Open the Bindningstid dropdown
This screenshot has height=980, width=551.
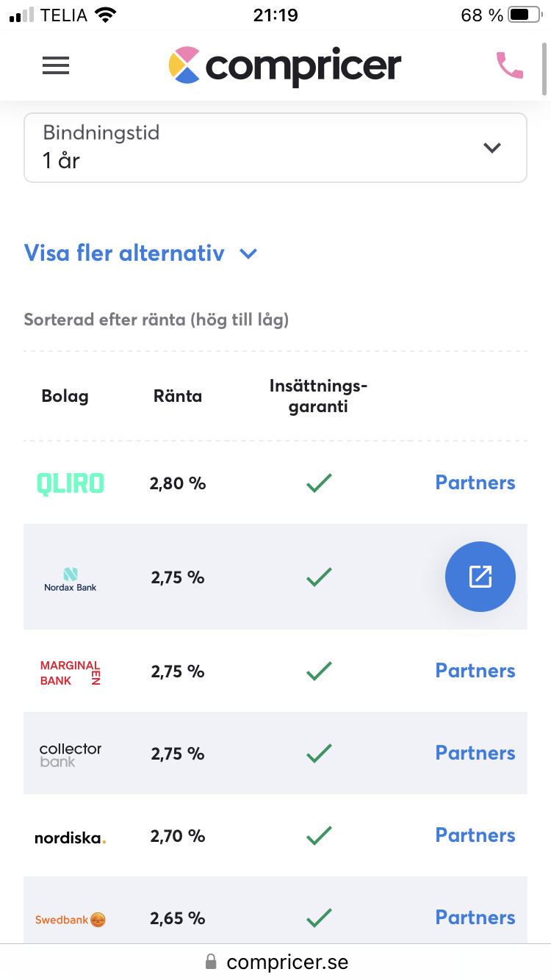tap(275, 148)
